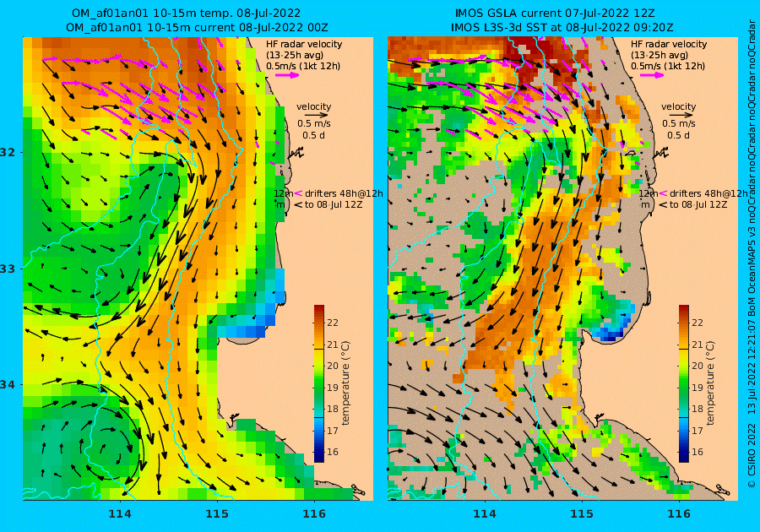
Task: Select title 'IMOS GSLA current 07-Jul-2022 12Z'
Action: (555, 13)
